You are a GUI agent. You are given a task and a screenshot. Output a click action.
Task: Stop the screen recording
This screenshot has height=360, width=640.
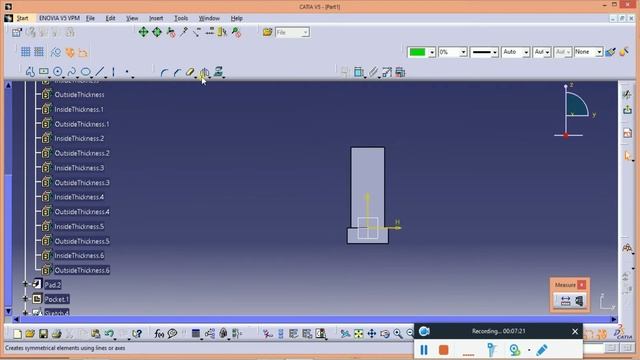[444, 350]
